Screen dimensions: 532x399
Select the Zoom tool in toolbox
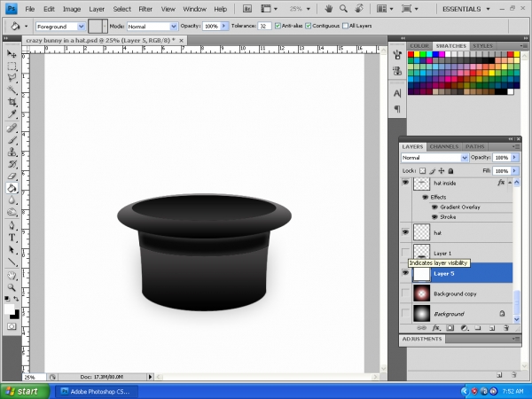(12, 287)
